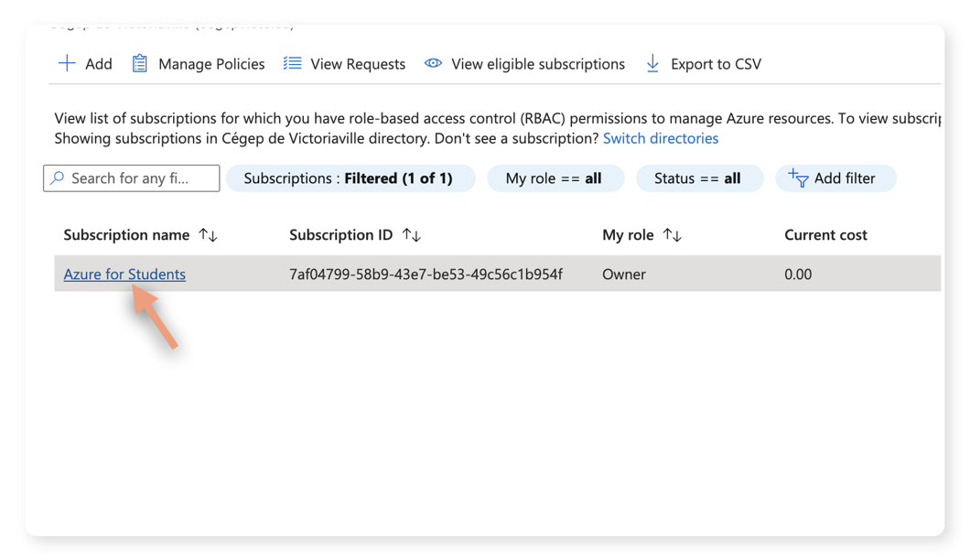Click the View Requests list icon
Image resolution: width=970 pixels, height=560 pixels.
tap(292, 63)
